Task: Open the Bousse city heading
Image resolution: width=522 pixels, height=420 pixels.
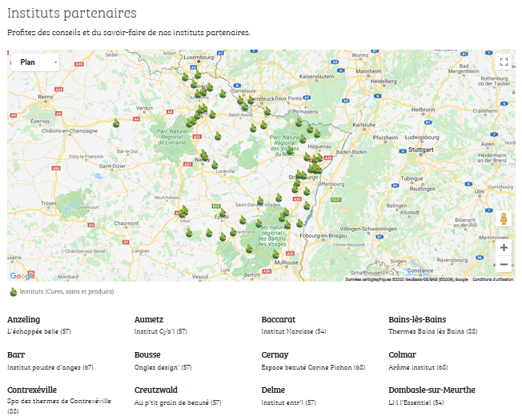Action: click(147, 355)
